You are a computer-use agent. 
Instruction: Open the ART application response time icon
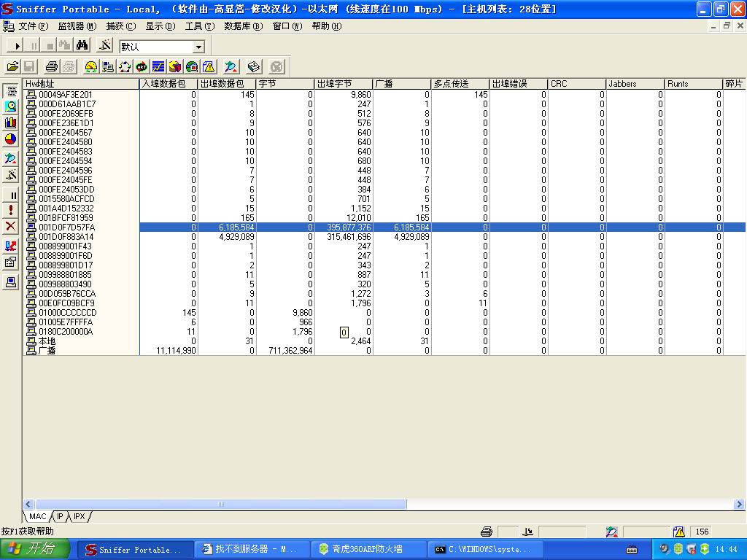tap(142, 67)
